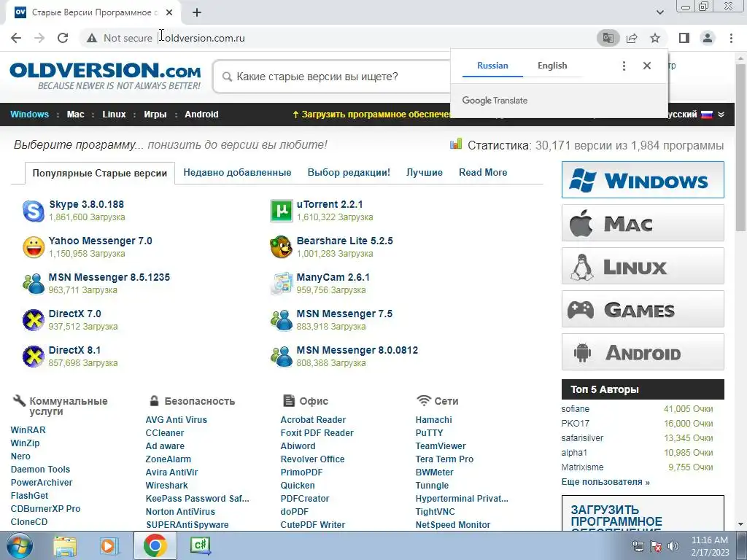Open the WinRAR link
Viewport: 747px width, 560px height.
tap(28, 430)
